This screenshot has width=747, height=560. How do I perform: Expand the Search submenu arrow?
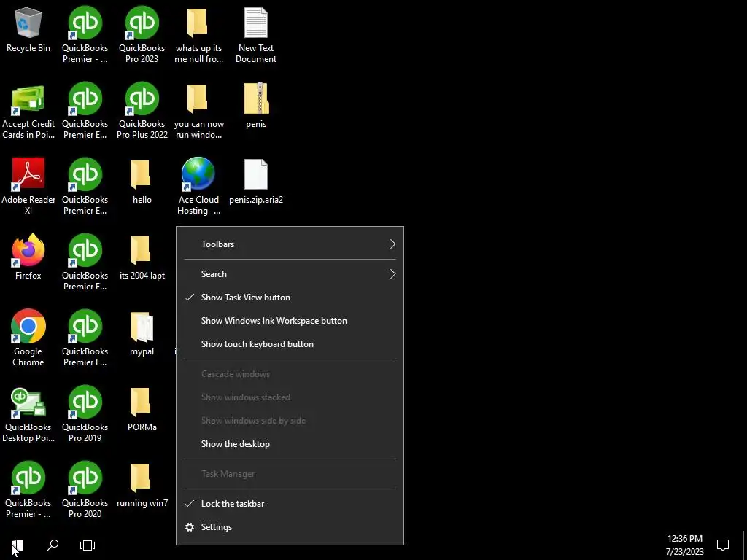(x=392, y=274)
